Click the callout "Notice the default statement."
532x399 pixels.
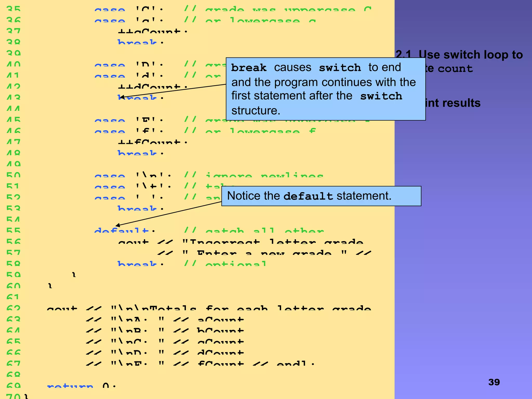(x=321, y=196)
